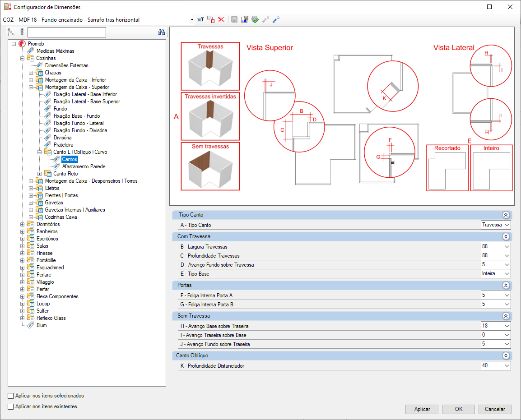Collapse the Sem Travessa section chevron

click(x=506, y=316)
